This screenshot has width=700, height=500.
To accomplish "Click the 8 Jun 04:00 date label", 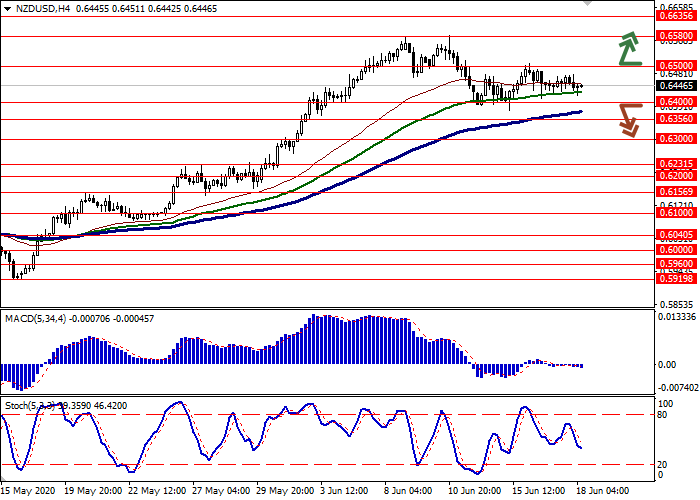I will pos(407,491).
